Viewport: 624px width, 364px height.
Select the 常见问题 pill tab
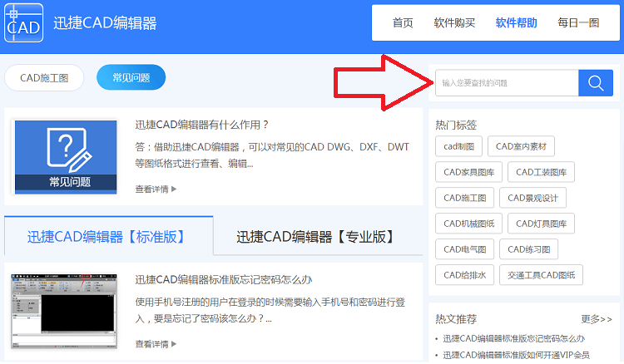pos(131,77)
